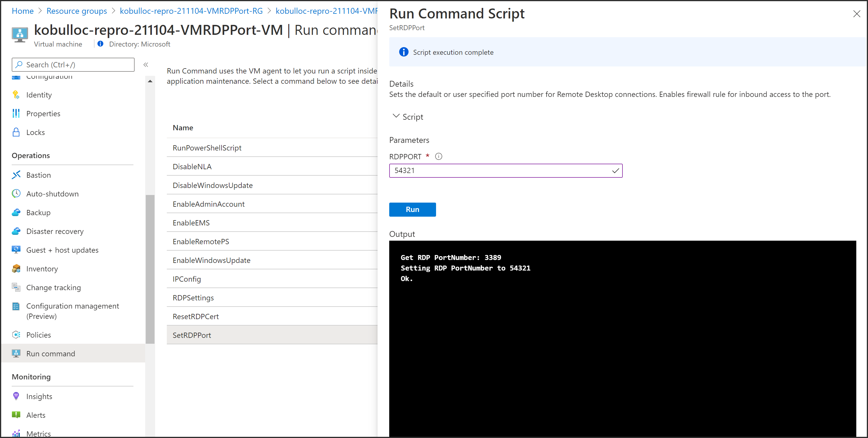868x438 pixels.
Task: Open the RDPPORT parameter info tooltip icon
Action: click(x=438, y=156)
